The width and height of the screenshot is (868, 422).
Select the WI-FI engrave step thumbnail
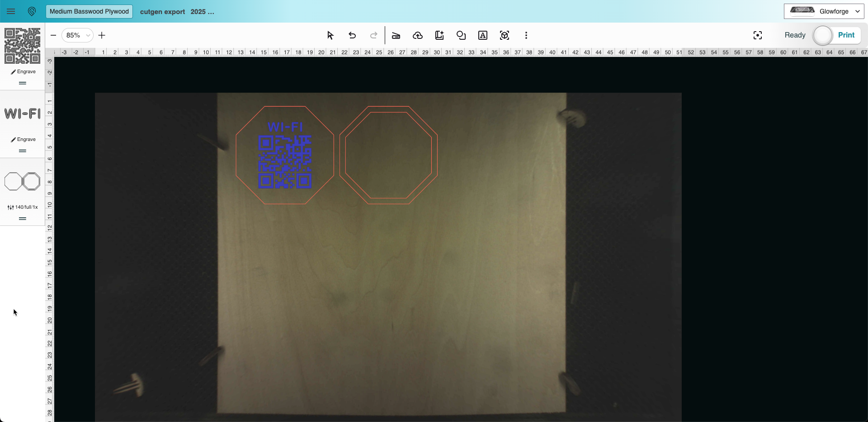pos(22,113)
